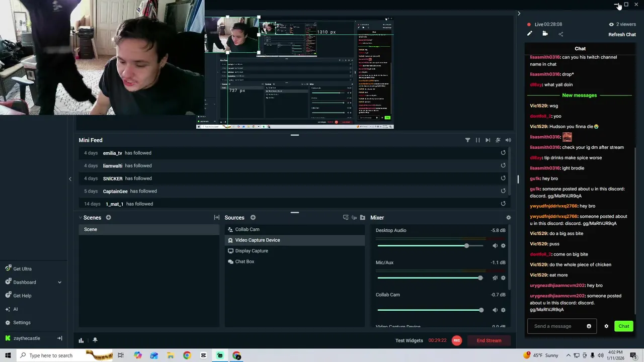
Task: Replay the CaptainGee follow alert
Action: pos(503,191)
